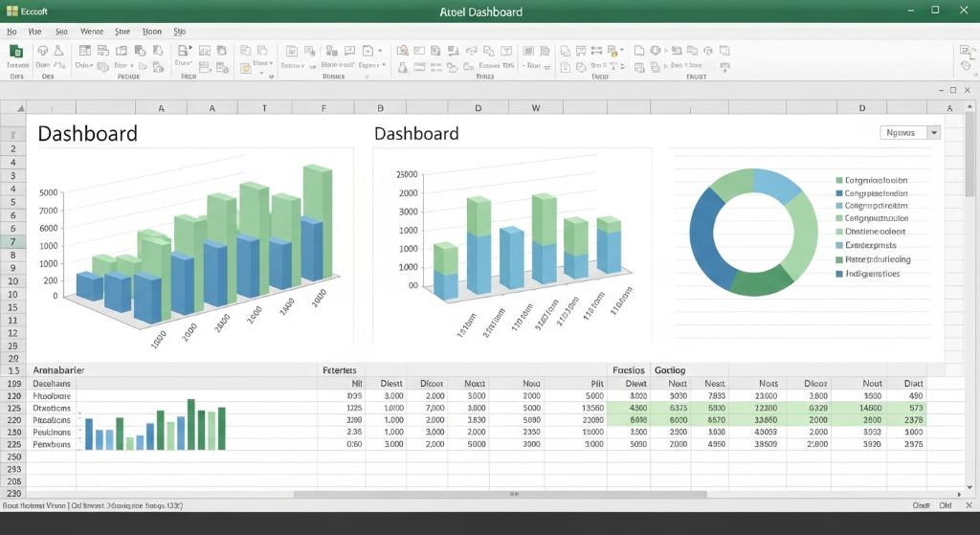
Task: Open the Ngavars combo box arrow
Action: [934, 132]
